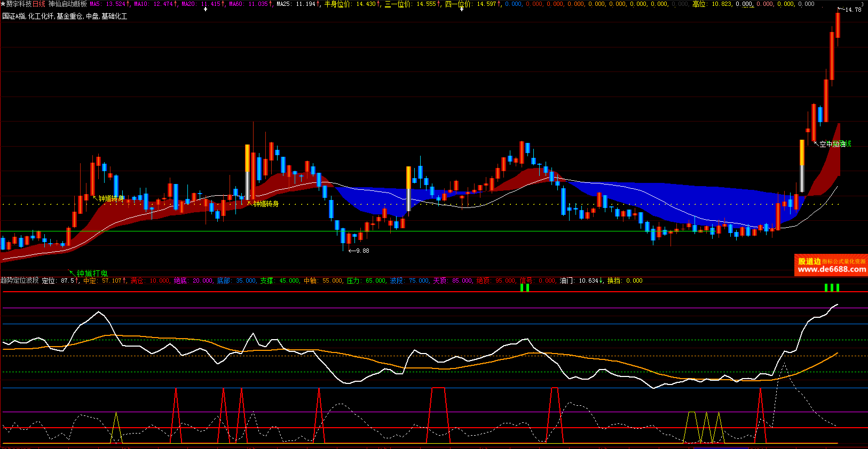Viewport: 868px width, 449px height.
Task: Click the 9.88 low price arrow marker
Action: click(359, 251)
